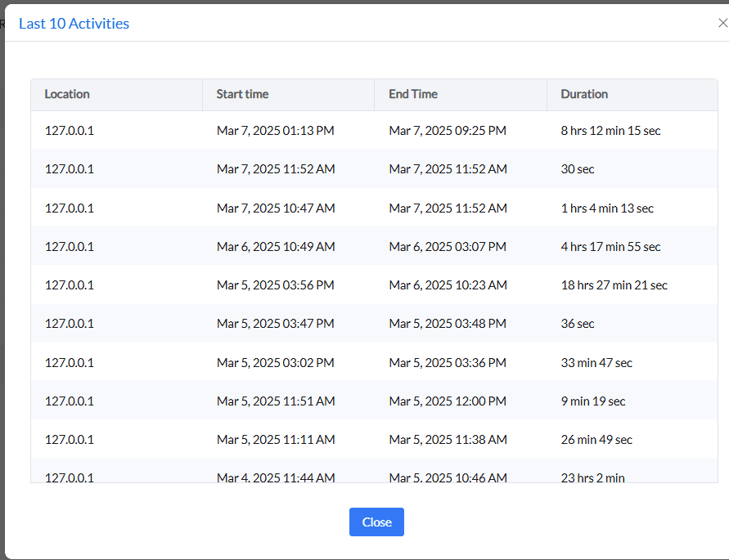729x560 pixels.
Task: Click duration 9 min 19 sec
Action: click(593, 401)
